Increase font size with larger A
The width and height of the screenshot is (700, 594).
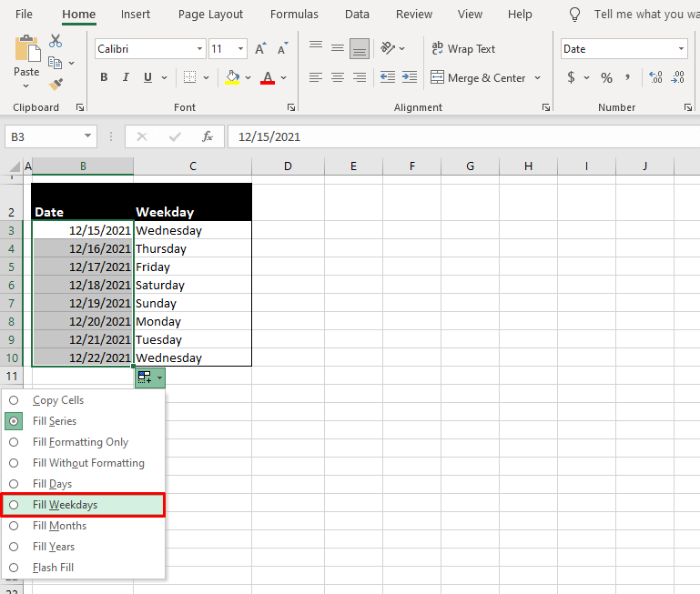click(260, 48)
